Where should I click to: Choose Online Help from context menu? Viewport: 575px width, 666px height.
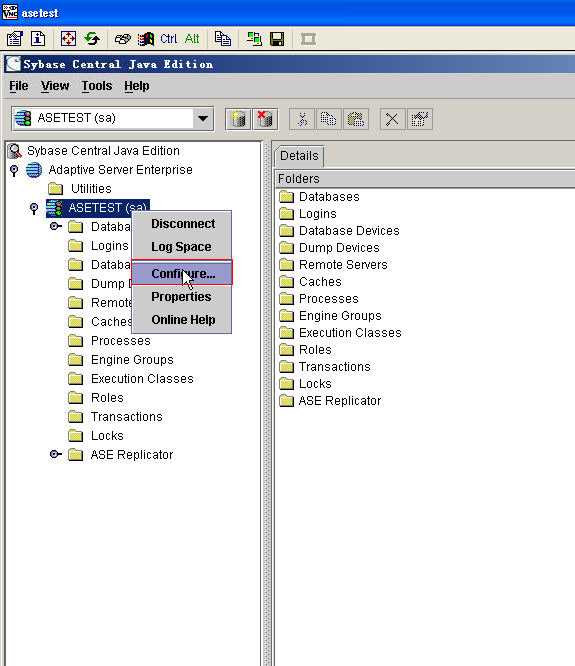click(182, 319)
